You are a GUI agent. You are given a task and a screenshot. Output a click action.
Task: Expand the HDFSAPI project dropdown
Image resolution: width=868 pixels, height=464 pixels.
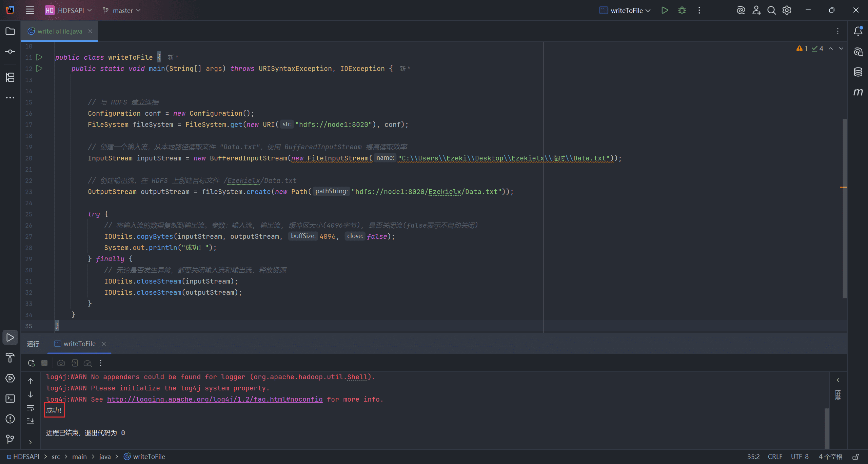[68, 10]
